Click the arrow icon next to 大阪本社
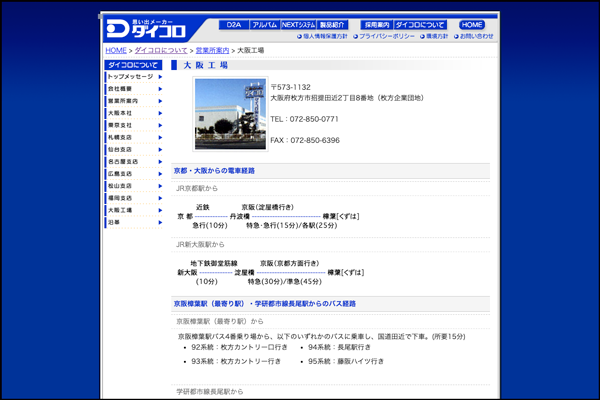The width and height of the screenshot is (600, 400). (160, 113)
